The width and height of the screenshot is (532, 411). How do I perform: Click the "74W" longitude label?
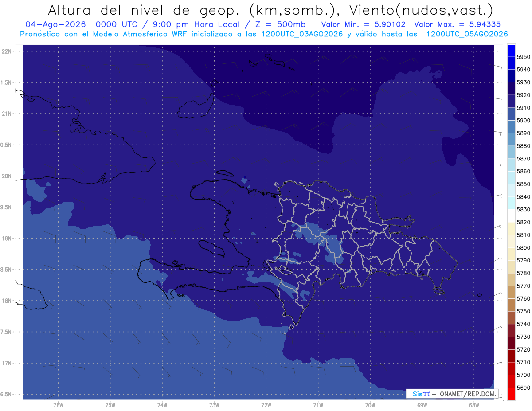pos(162,406)
